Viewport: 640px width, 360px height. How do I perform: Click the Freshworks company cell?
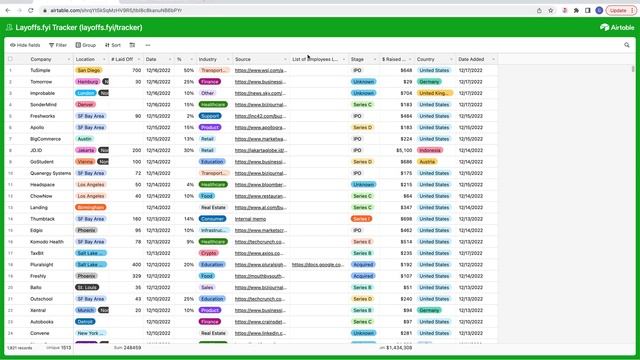click(x=51, y=116)
